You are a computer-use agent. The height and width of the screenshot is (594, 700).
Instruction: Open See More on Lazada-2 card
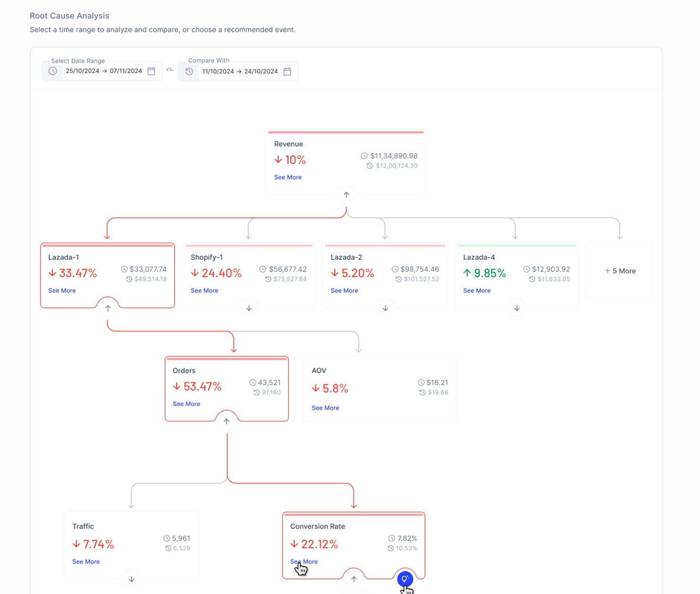pos(344,290)
